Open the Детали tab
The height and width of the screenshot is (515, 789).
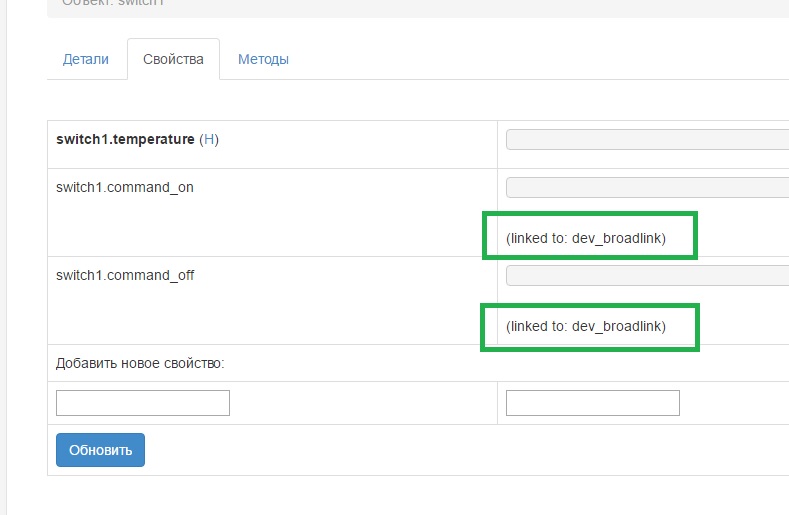[86, 59]
